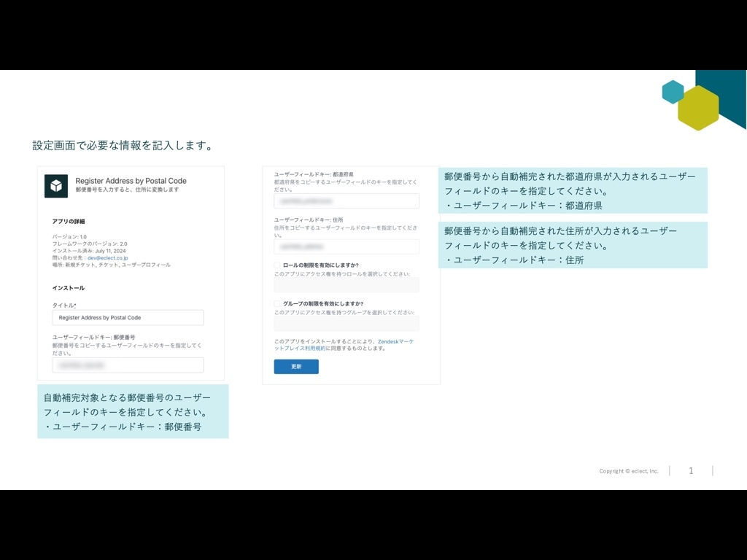Enable the グループの制限を有効にしますか checkbox
The height and width of the screenshot is (560, 747).
pyautogui.click(x=276, y=303)
